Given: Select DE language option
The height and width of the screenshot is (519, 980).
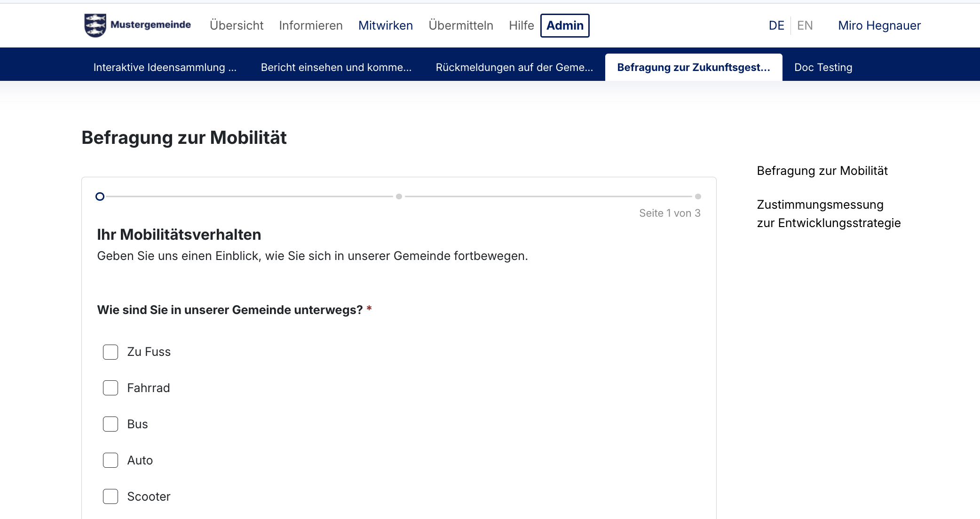Looking at the screenshot, I should click(776, 25).
